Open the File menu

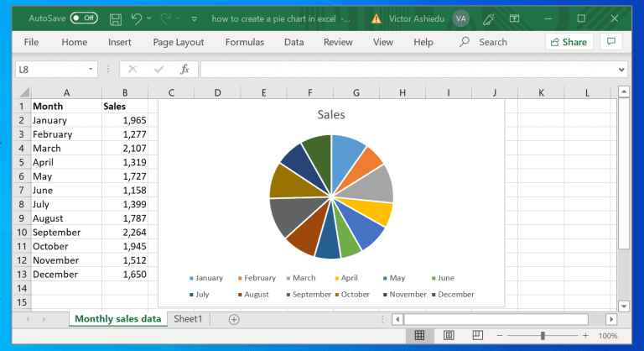[31, 42]
